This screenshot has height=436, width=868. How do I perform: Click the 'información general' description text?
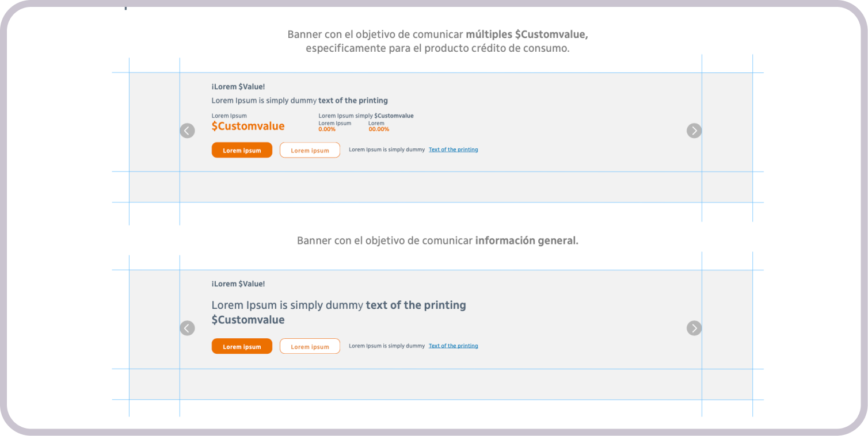click(526, 240)
